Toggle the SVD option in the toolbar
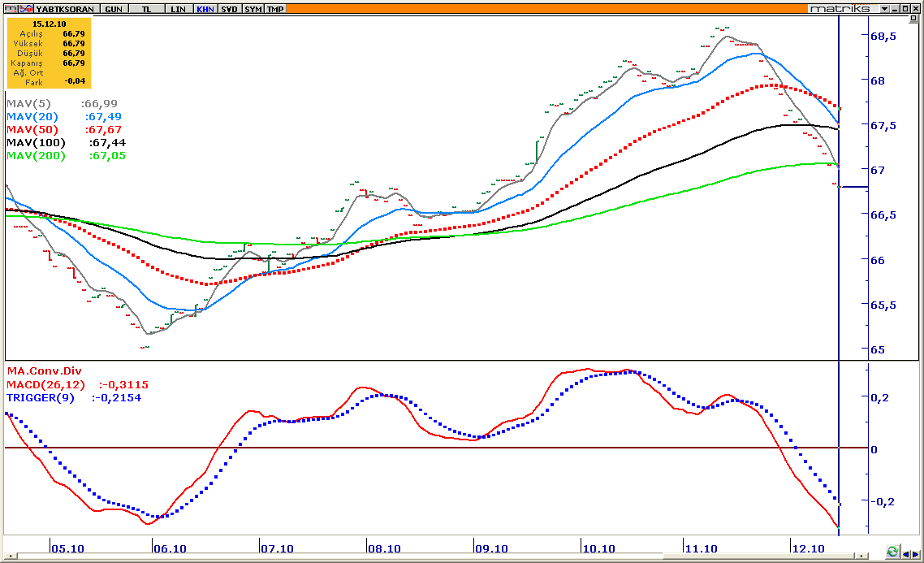Image resolution: width=924 pixels, height=563 pixels. tap(230, 9)
